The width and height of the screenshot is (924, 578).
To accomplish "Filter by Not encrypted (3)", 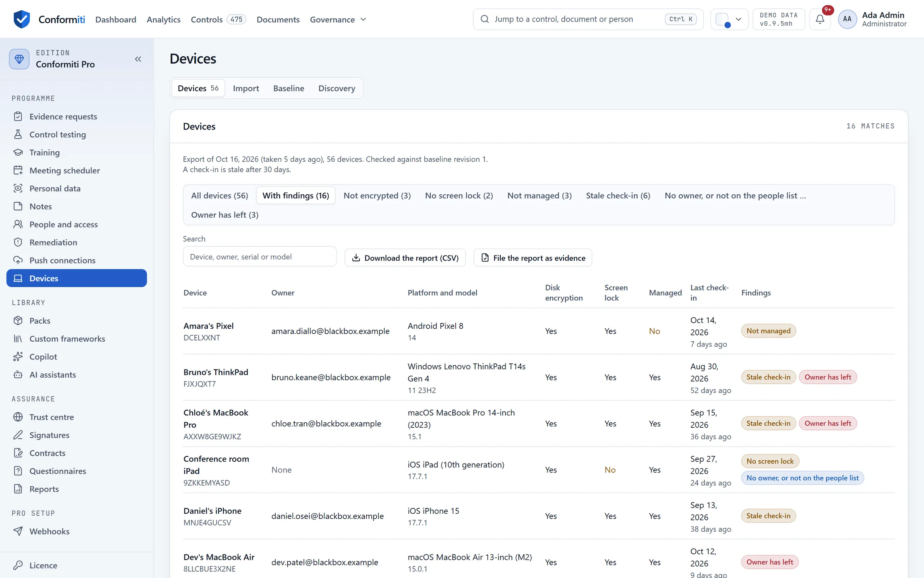I will (377, 195).
